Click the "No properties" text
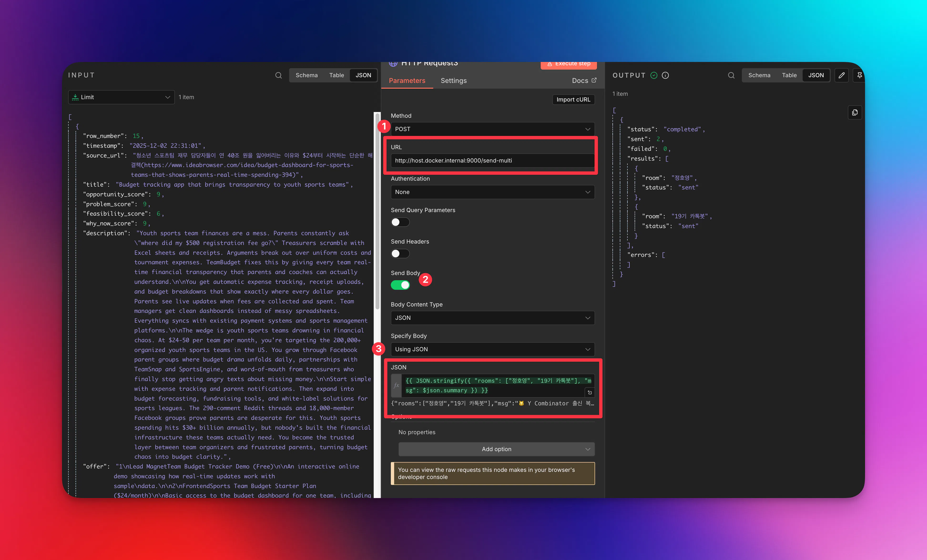Screen dimensions: 927x560 (417, 432)
